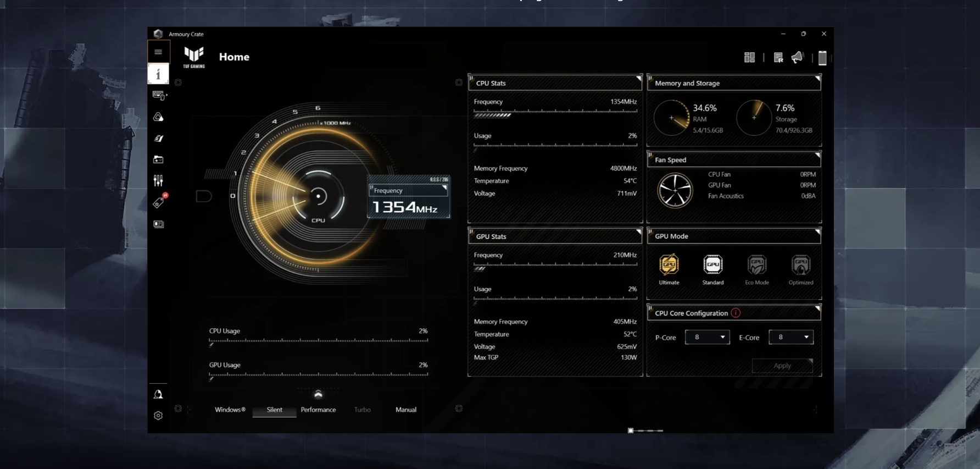Image resolution: width=980 pixels, height=469 pixels.
Task: Open the Featured deals tag icon
Action: 158,203
